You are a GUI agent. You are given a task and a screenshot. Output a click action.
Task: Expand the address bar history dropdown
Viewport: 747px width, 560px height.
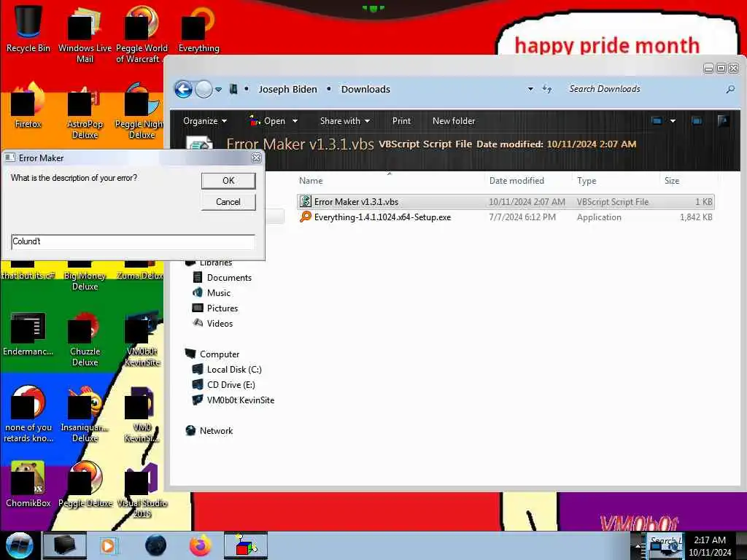click(530, 89)
